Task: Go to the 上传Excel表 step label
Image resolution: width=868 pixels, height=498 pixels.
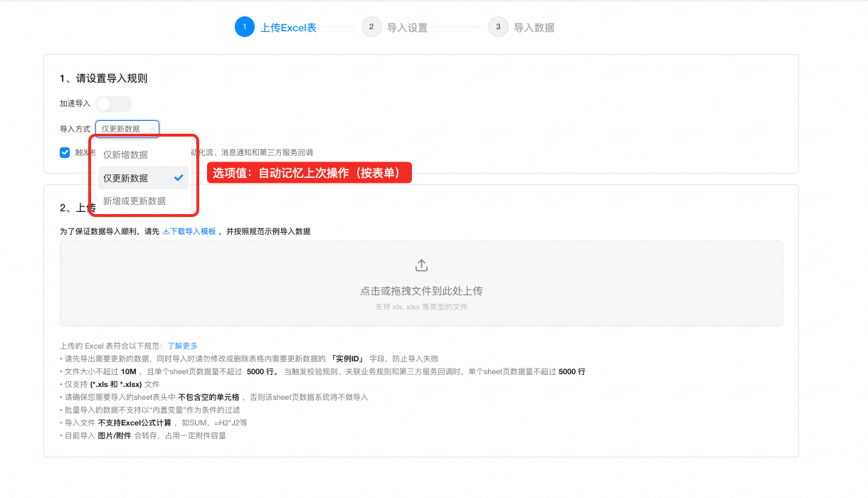Action: coord(288,28)
